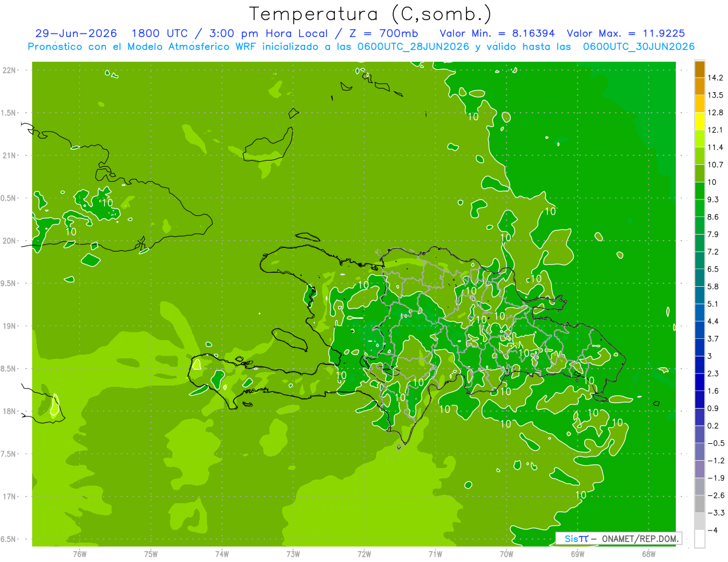Click the "19N" latitude label
The width and height of the screenshot is (728, 562).
point(9,326)
